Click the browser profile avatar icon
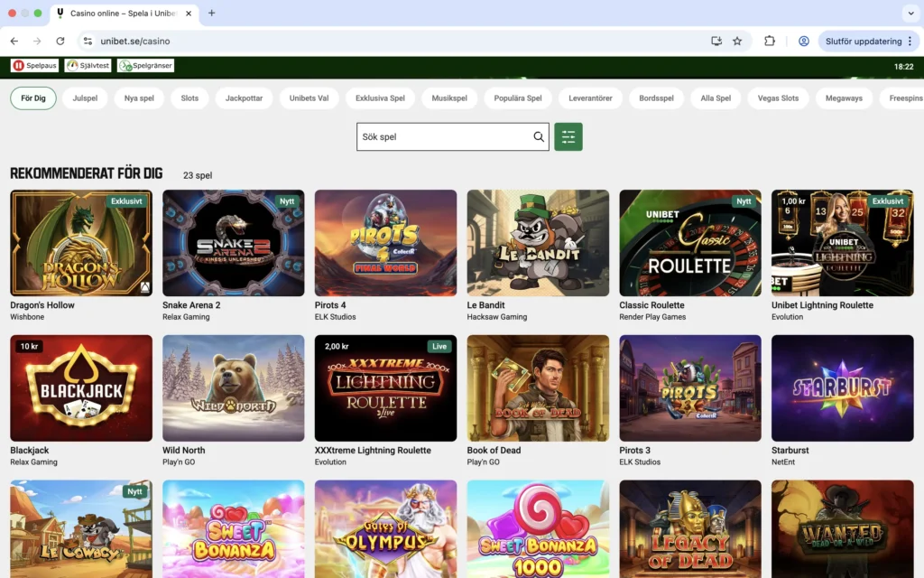Screen dimensions: 924x578 (803, 41)
